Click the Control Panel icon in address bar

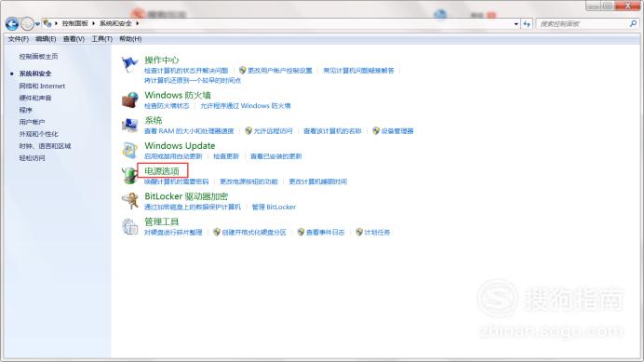(x=47, y=23)
